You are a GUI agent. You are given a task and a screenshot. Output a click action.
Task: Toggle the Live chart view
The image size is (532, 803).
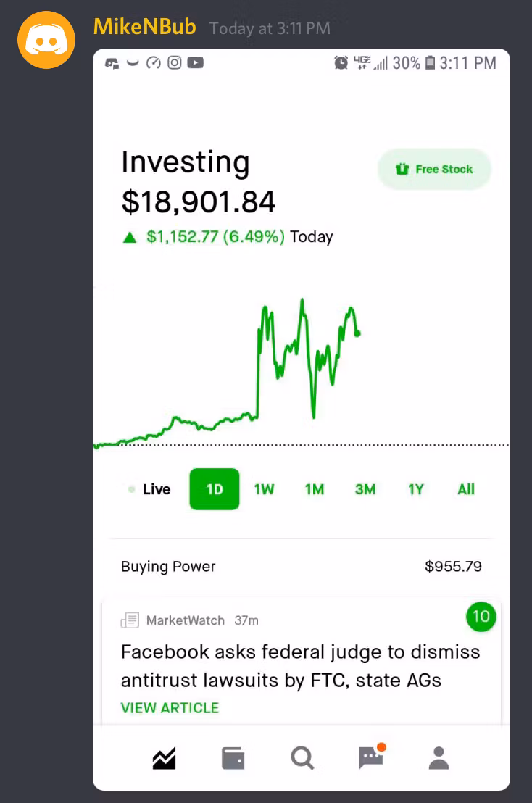[x=149, y=489]
